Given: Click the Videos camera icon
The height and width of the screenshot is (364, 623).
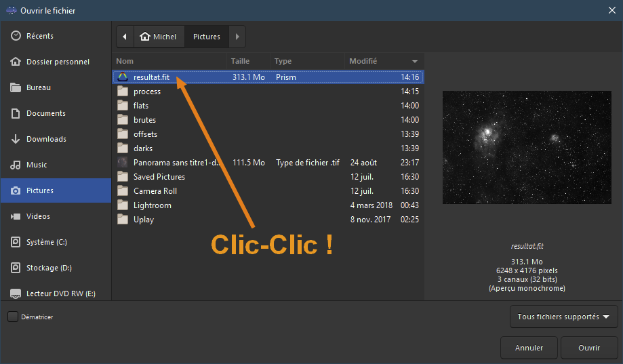Looking at the screenshot, I should coord(16,217).
